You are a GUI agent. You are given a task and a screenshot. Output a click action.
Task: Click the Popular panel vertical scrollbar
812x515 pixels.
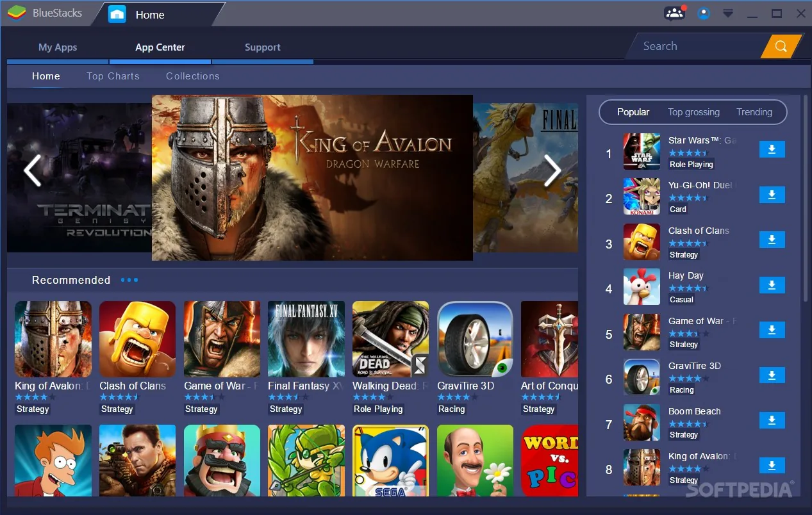click(806, 199)
